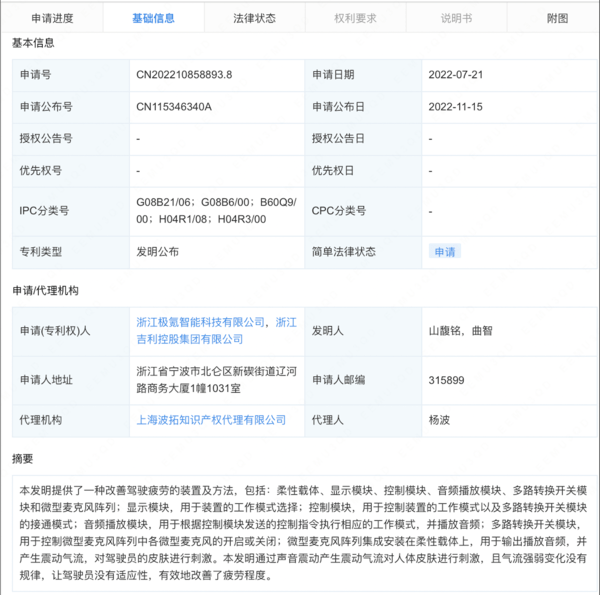Click agent name 杨波
The image size is (600, 595).
[x=439, y=420]
